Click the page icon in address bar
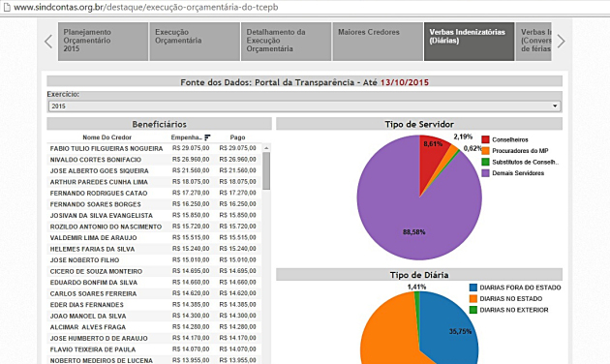The height and width of the screenshot is (364, 610). [x=7, y=8]
